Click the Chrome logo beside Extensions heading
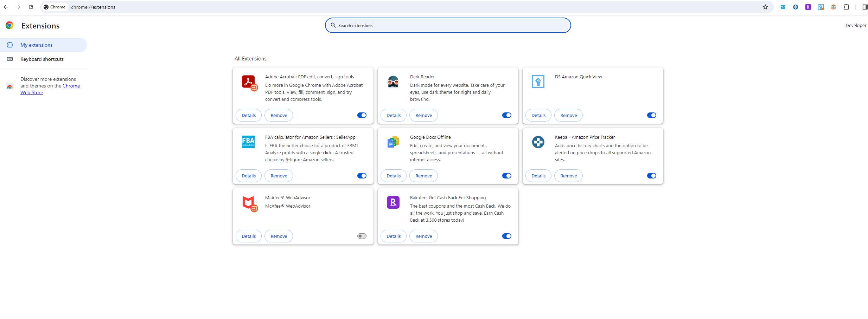868x319 pixels. tap(9, 25)
